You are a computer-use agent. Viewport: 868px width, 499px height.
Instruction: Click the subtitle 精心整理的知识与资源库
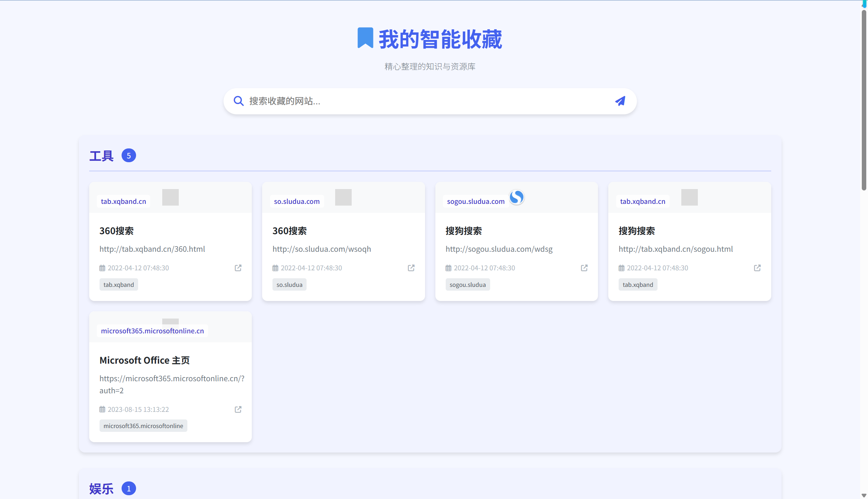coord(430,66)
